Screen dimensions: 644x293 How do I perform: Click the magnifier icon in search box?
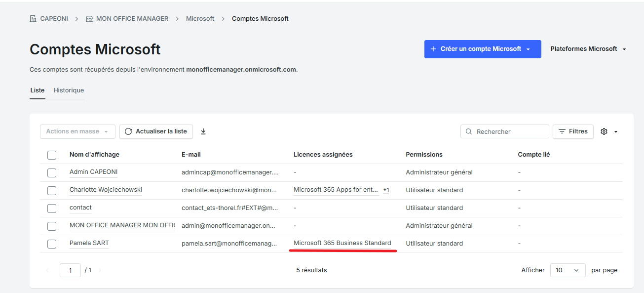(x=469, y=131)
